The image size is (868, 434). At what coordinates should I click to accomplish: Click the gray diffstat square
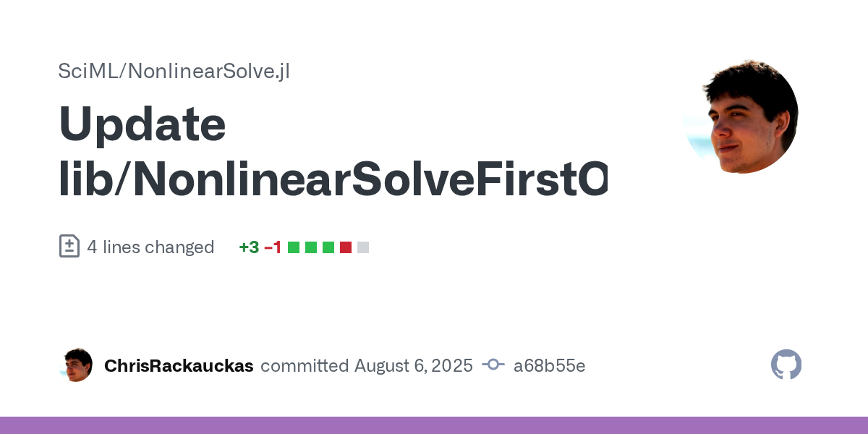click(363, 247)
